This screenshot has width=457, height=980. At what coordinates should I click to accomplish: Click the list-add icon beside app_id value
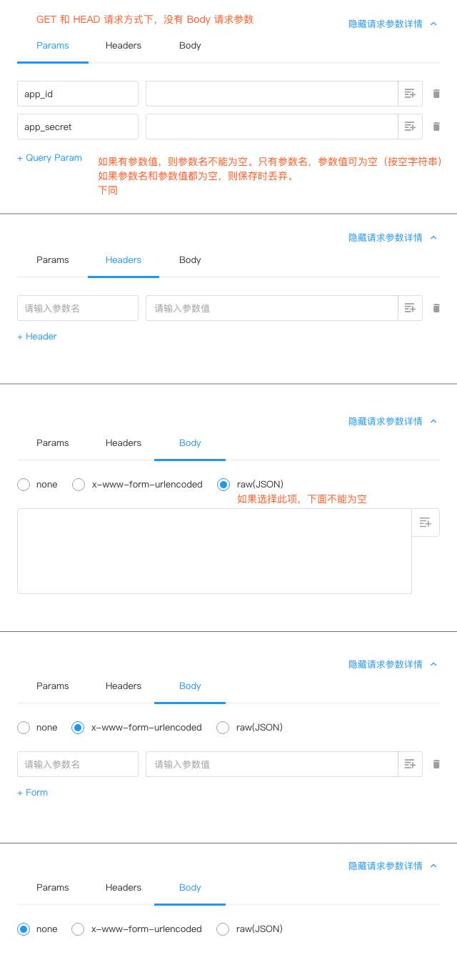pos(410,94)
